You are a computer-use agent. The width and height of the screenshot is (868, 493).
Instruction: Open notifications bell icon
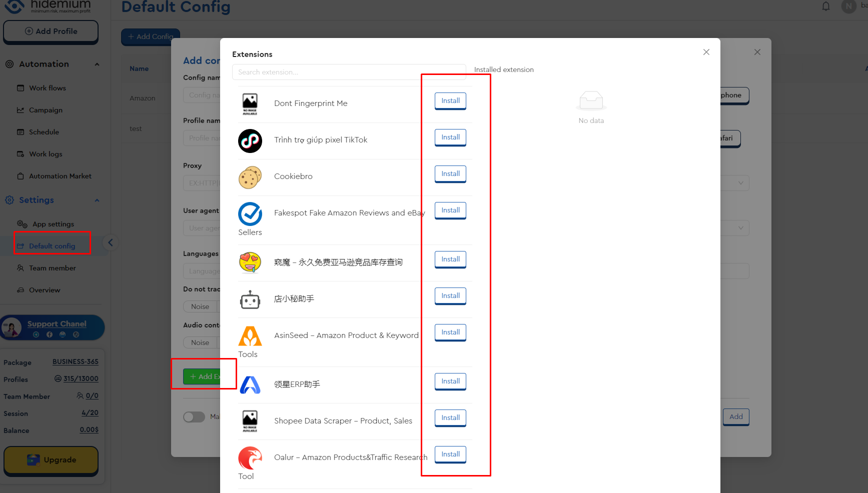[826, 6]
